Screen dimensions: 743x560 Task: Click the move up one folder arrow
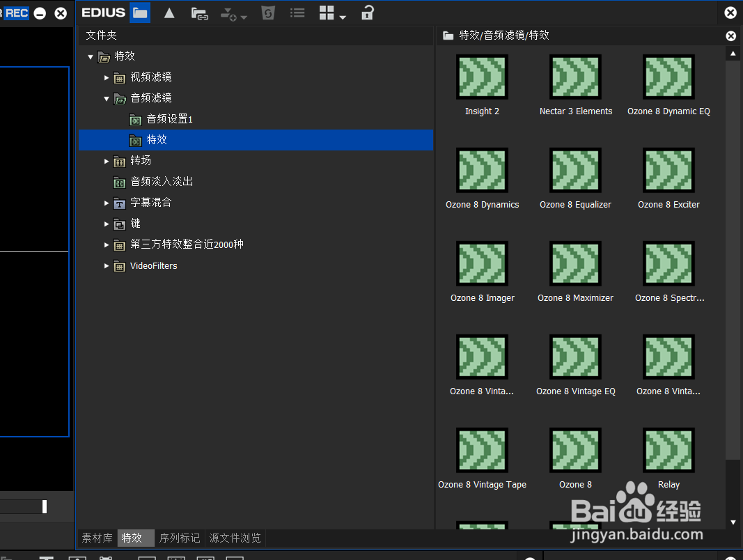(169, 13)
